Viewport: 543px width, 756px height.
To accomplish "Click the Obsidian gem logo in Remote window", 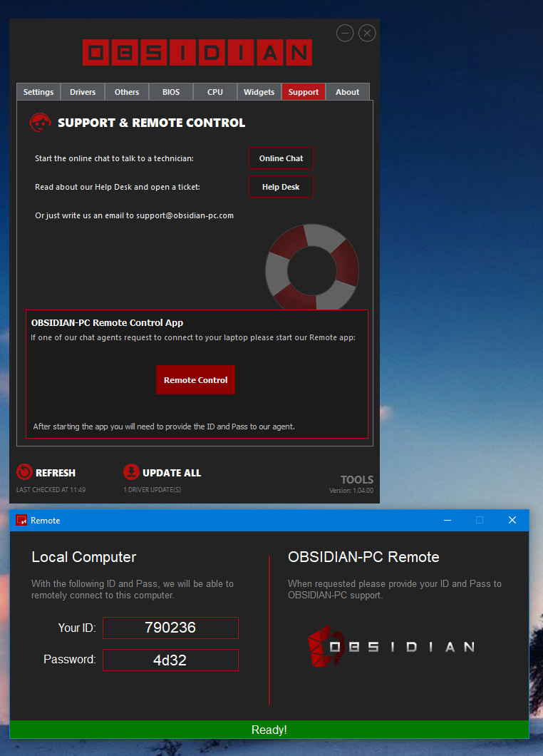I will pyautogui.click(x=326, y=646).
